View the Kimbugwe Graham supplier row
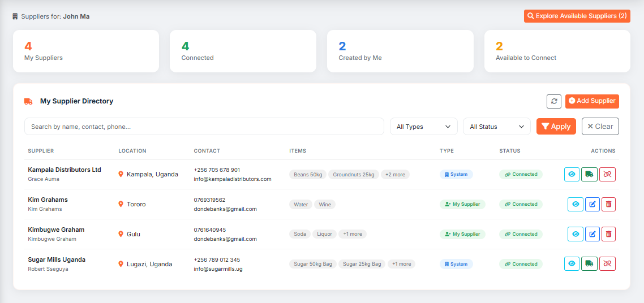Image resolution: width=644 pixels, height=303 pixels. click(576, 234)
